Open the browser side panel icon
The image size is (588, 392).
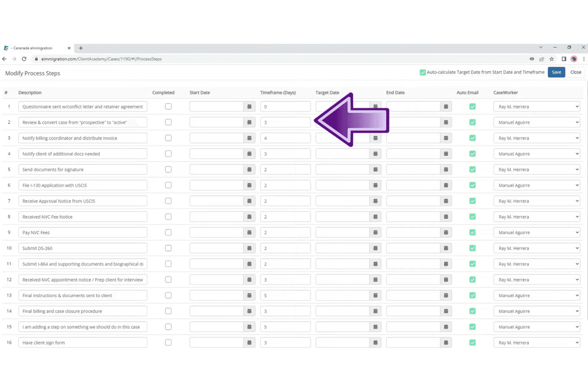(x=564, y=59)
